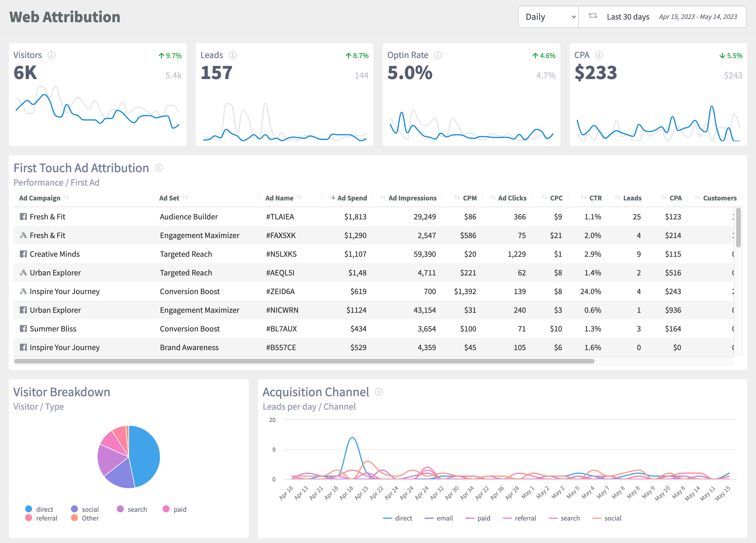Click the 24.0% CTR value
Viewport: 756px width, 543px height.
click(x=591, y=291)
